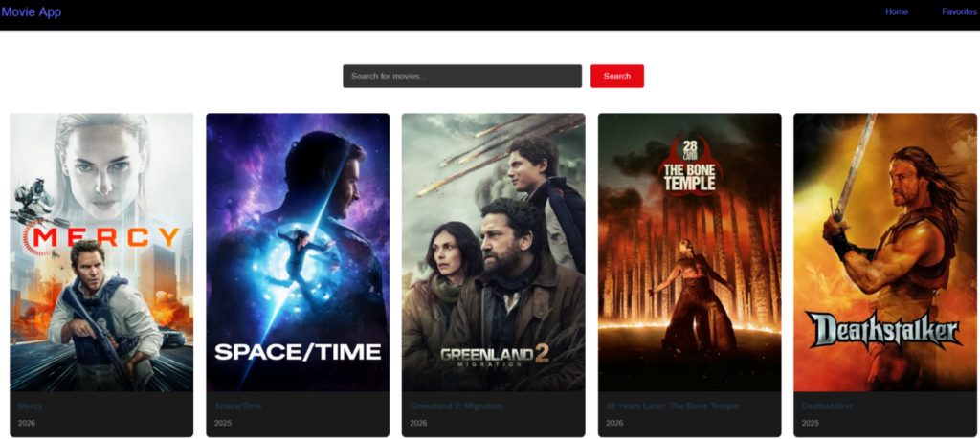Click the Deathstalker title under the poster
Viewport: 980px width, 439px height.
tap(827, 406)
